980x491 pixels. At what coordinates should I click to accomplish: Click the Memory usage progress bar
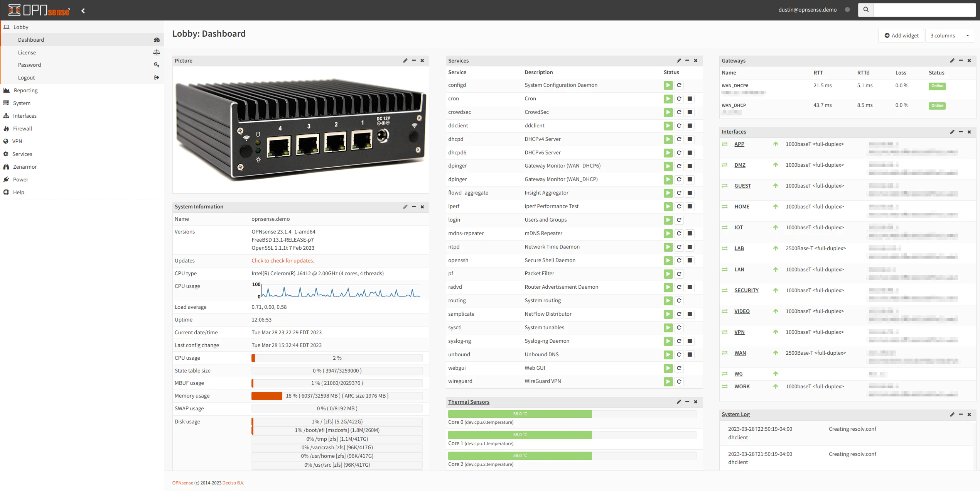click(337, 396)
